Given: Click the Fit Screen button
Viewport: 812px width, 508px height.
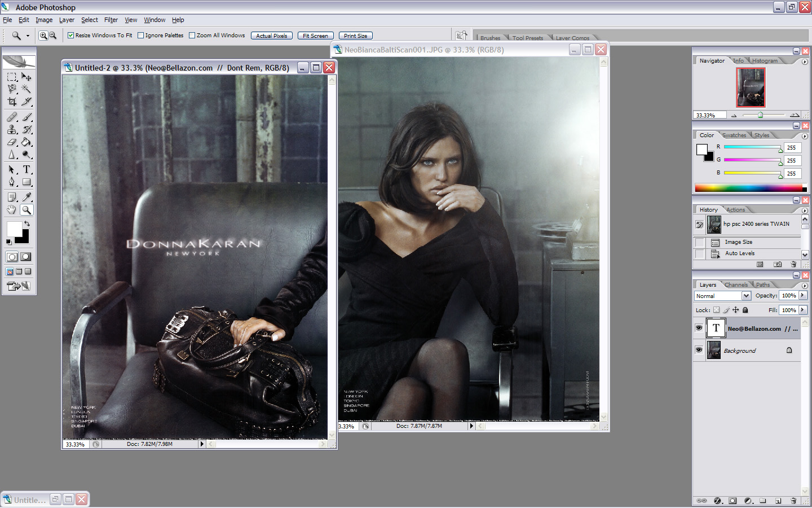Looking at the screenshot, I should tap(315, 36).
